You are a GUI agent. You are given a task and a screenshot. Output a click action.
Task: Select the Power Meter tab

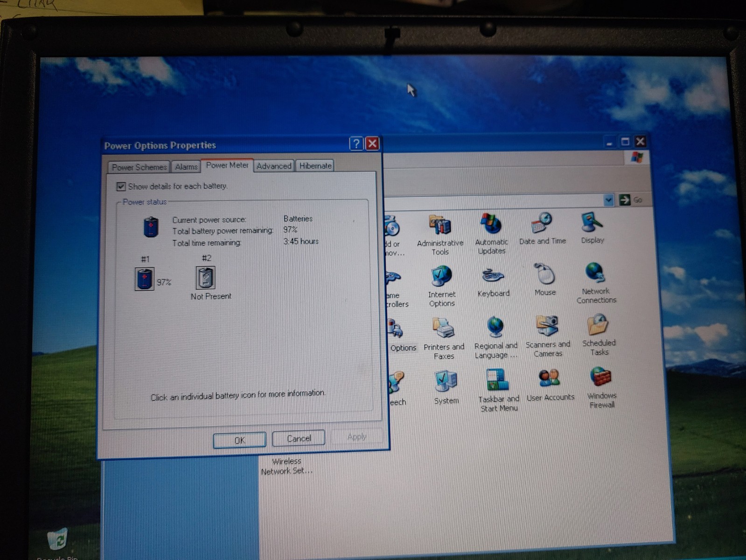[x=227, y=165]
